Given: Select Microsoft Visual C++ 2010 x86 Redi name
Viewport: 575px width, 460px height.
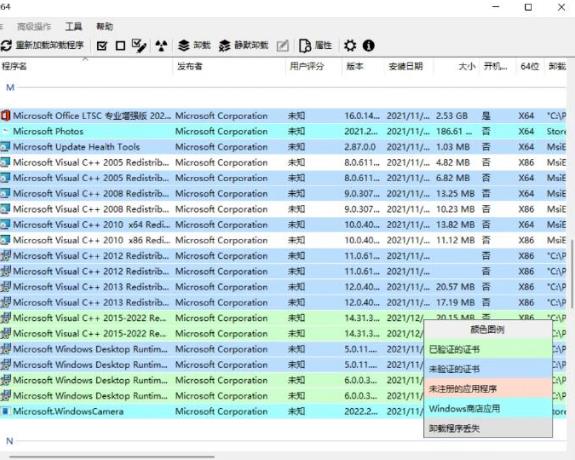Looking at the screenshot, I should (x=92, y=240).
